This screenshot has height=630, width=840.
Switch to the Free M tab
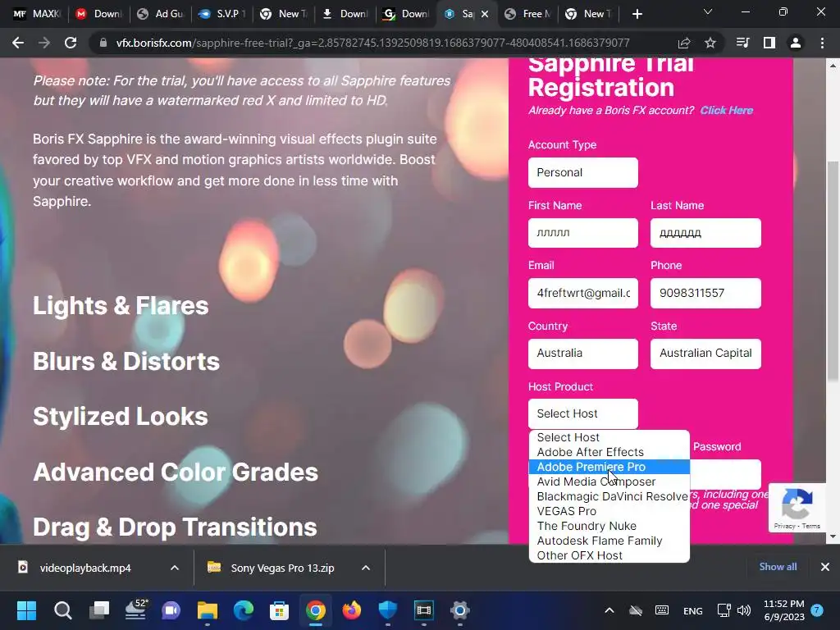(527, 14)
